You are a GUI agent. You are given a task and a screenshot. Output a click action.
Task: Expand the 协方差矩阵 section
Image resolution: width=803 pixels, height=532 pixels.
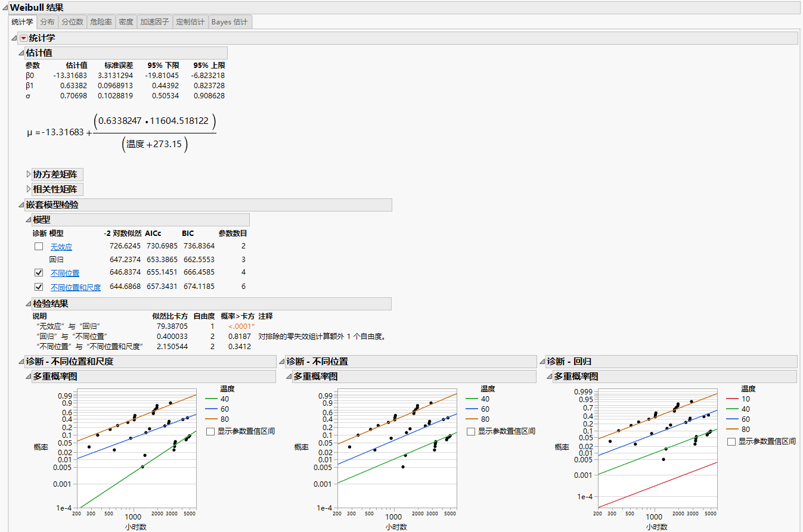[29, 175]
